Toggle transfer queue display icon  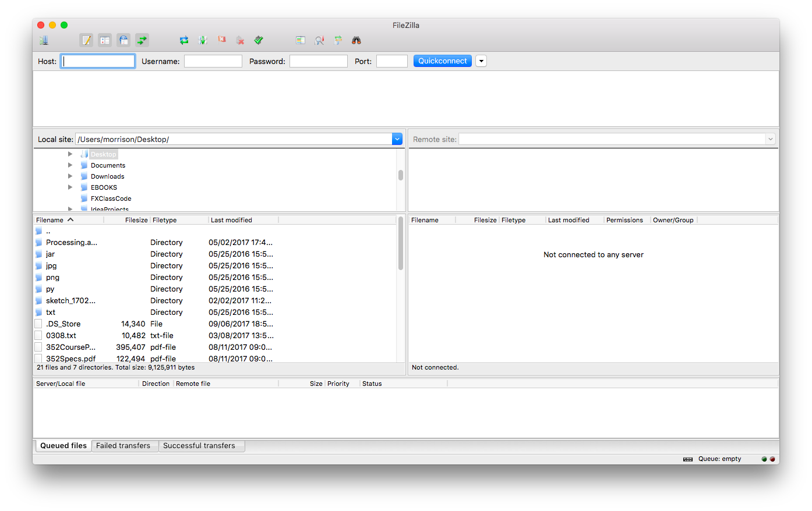tap(142, 40)
